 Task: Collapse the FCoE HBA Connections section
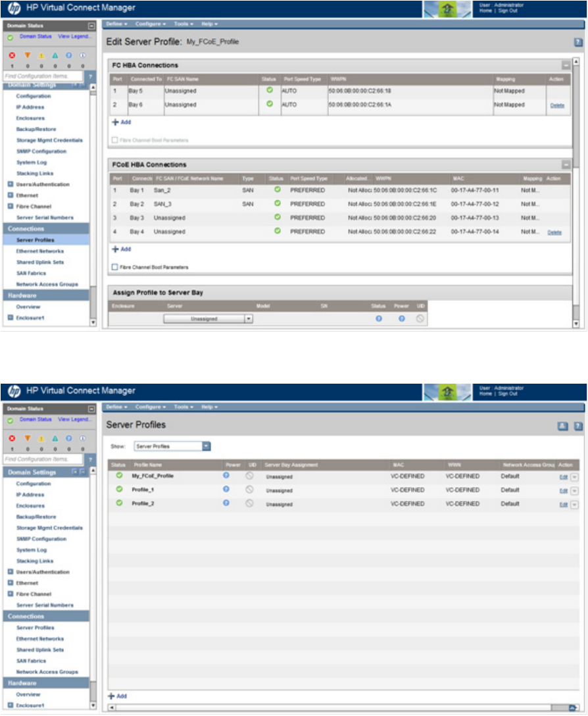[x=566, y=165]
